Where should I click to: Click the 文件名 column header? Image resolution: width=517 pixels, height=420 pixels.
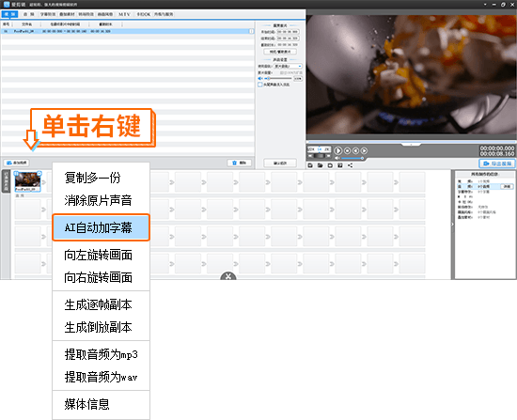[x=26, y=24]
